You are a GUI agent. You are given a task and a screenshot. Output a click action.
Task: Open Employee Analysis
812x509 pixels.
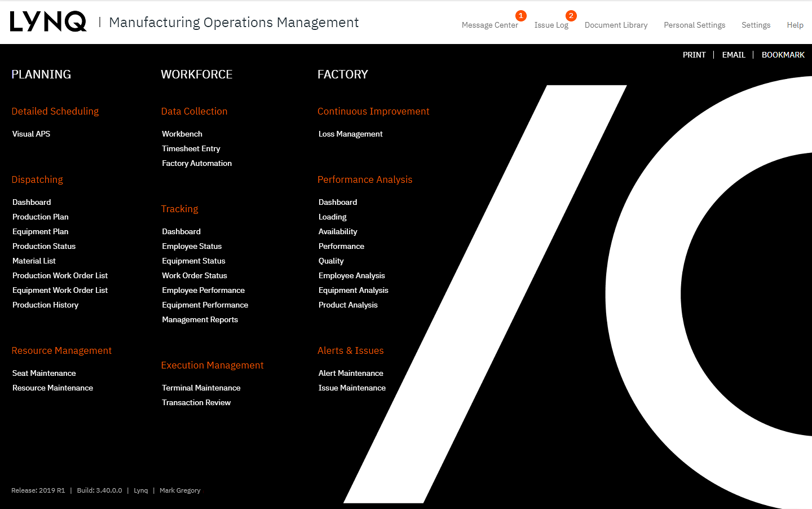[351, 275]
